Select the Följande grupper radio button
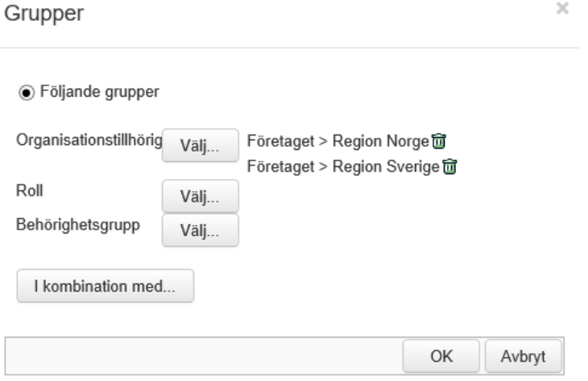This screenshot has height=381, width=588. pos(27,93)
